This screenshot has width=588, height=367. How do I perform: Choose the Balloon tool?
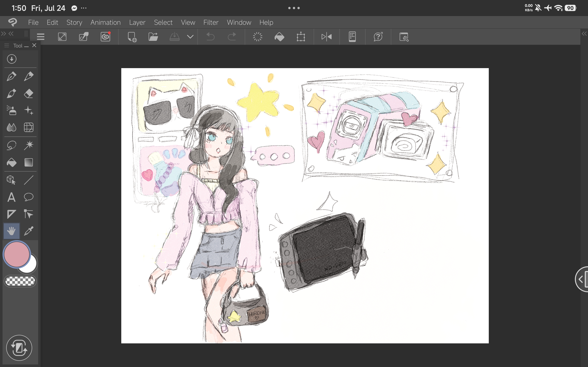pos(29,197)
